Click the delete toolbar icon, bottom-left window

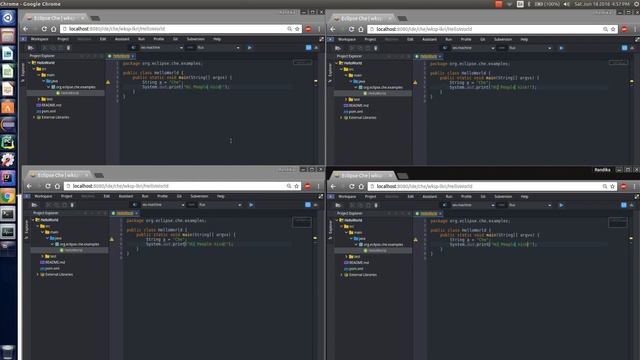coord(72,205)
